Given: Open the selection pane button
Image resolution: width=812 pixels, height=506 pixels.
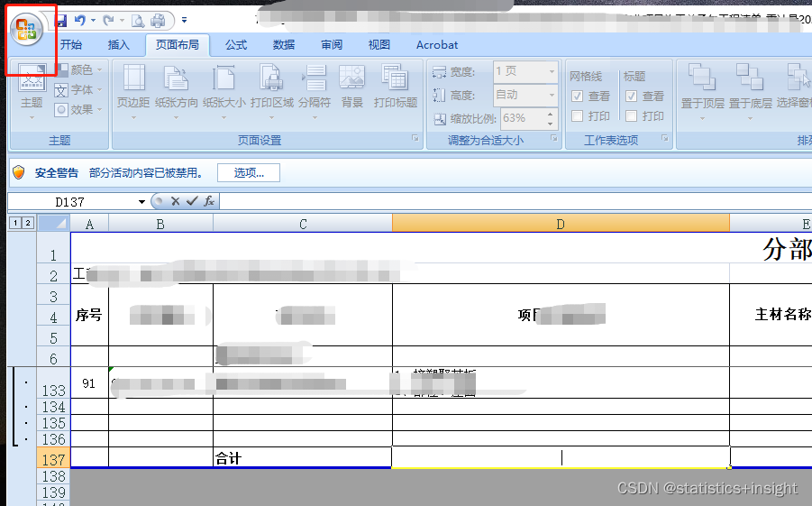Looking at the screenshot, I should [794, 87].
